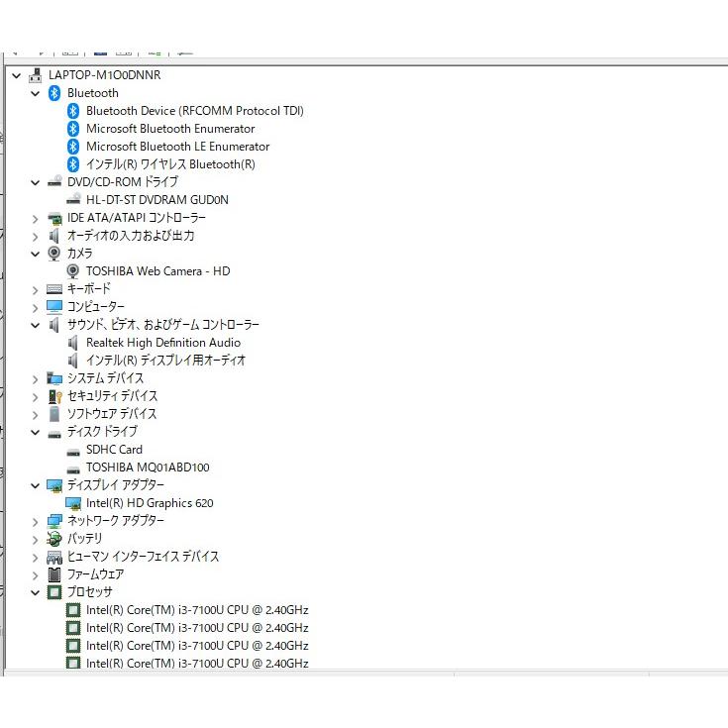Image resolution: width=728 pixels, height=728 pixels.
Task: Click the DVD/CD-ROM ドライブ drive icon
Action: click(x=54, y=181)
